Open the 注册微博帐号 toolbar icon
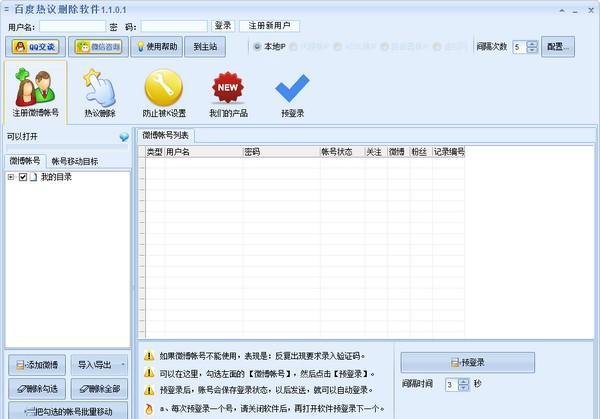This screenshot has height=419, width=600. pos(35,92)
